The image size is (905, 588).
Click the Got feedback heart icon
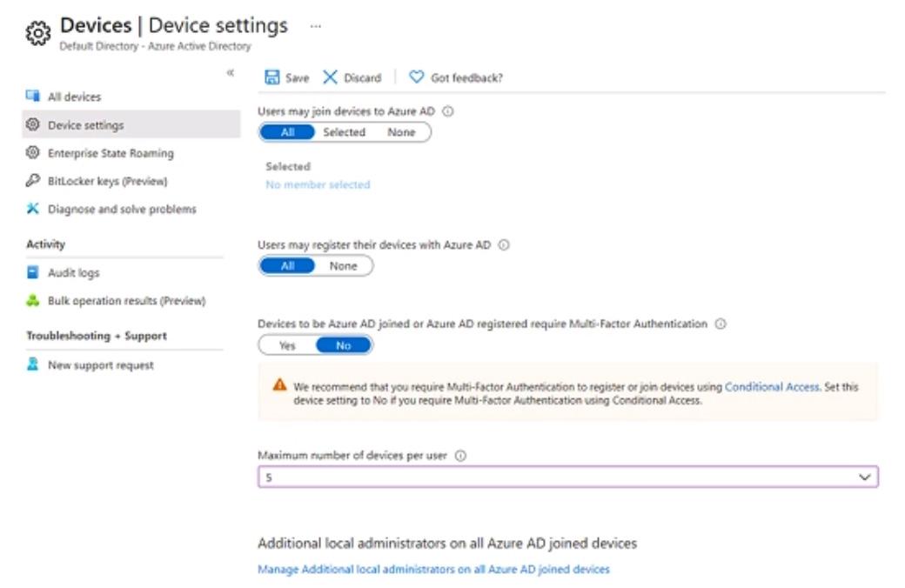point(416,77)
